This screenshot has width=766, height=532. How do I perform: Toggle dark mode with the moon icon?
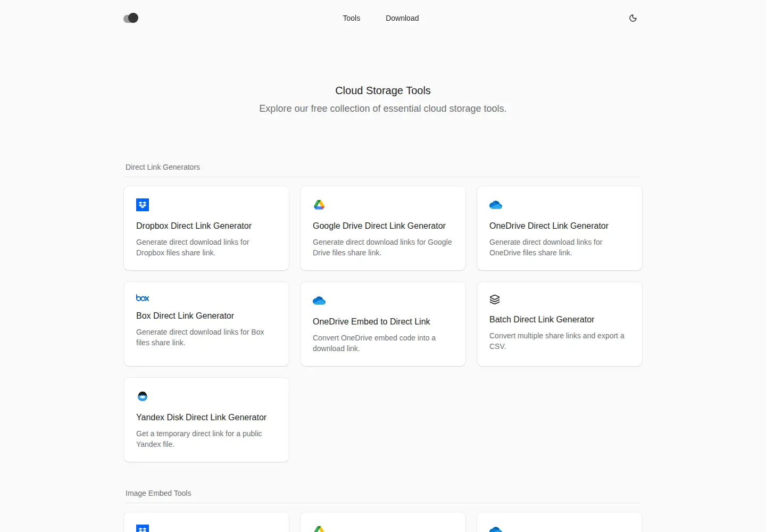(x=633, y=18)
